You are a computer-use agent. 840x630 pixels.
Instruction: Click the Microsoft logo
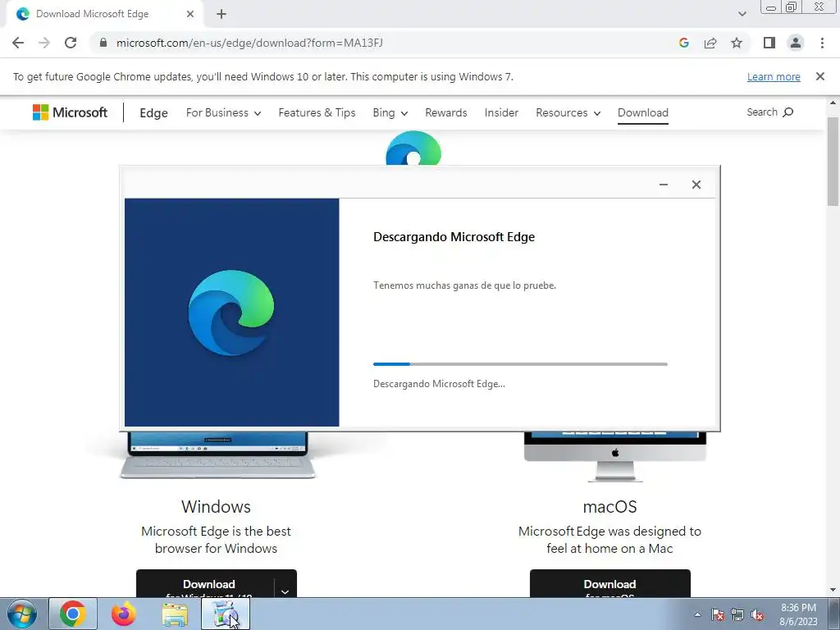click(x=71, y=112)
